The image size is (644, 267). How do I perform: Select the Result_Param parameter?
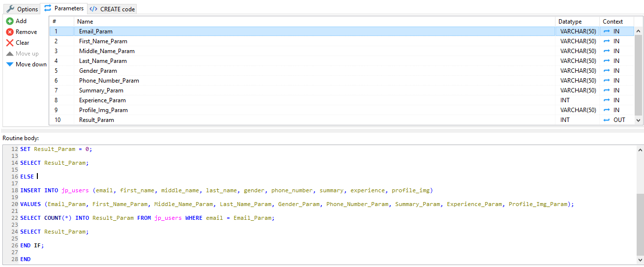coord(96,120)
